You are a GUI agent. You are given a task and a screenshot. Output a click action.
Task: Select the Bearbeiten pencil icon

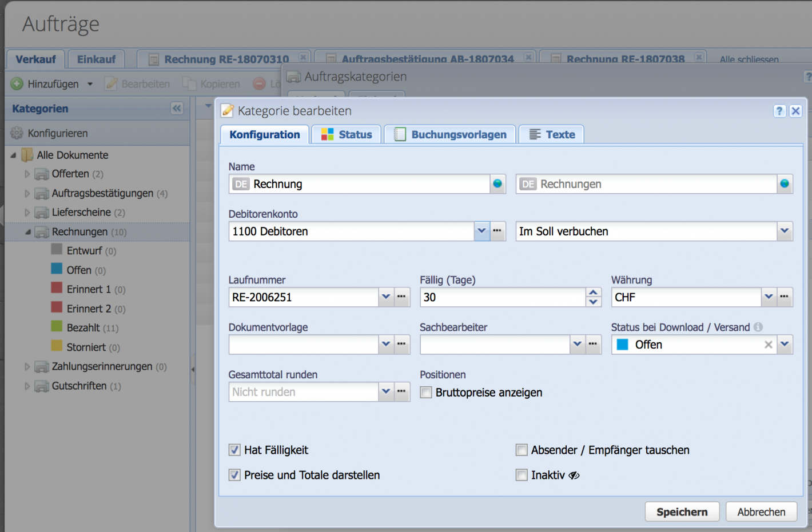(110, 83)
